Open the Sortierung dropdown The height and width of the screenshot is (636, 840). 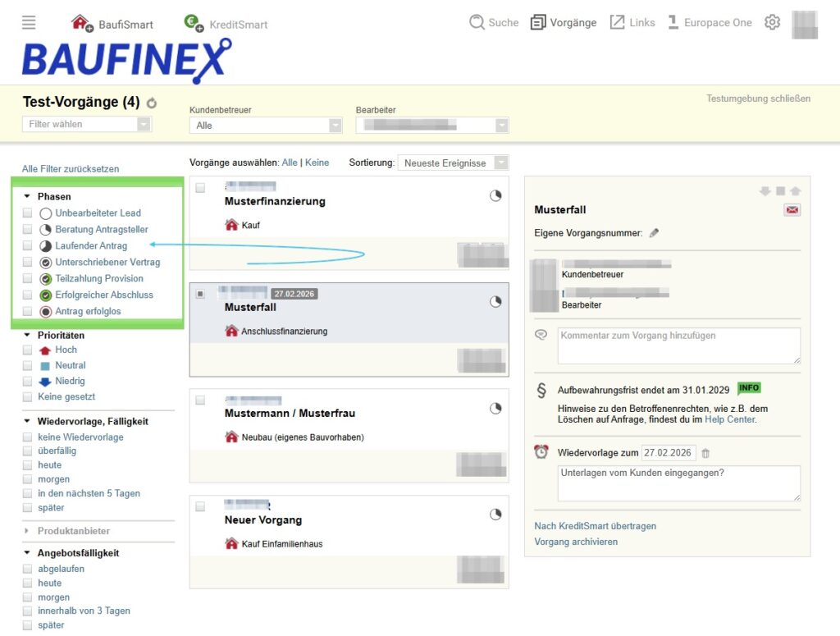453,163
